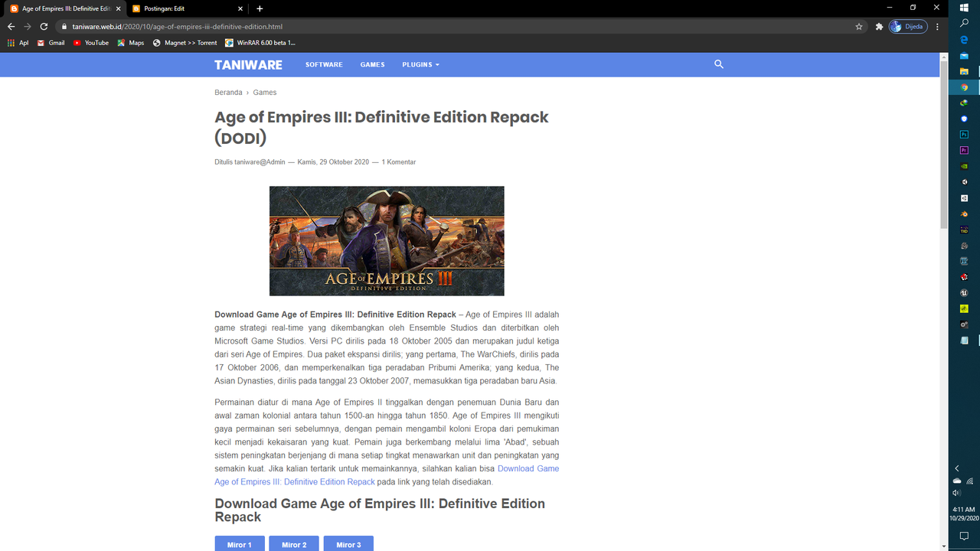
Task: Open the Mail app in taskbar
Action: coord(965,56)
